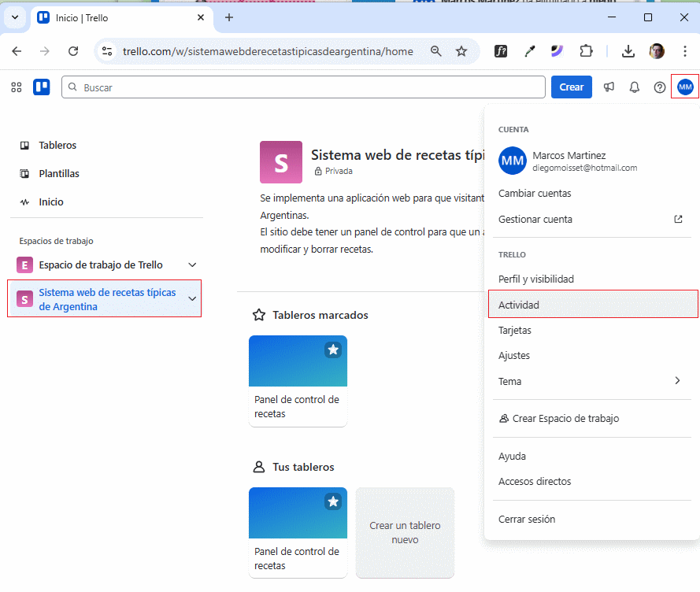700x592 pixels.
Task: Open browser Downloads icon
Action: (x=628, y=51)
